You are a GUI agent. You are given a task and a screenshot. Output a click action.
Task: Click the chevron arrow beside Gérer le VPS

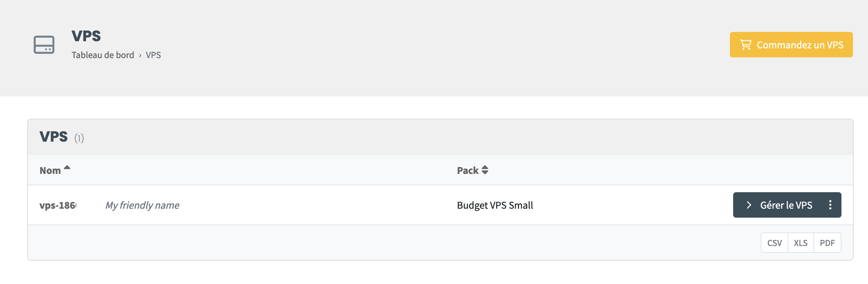pos(749,205)
